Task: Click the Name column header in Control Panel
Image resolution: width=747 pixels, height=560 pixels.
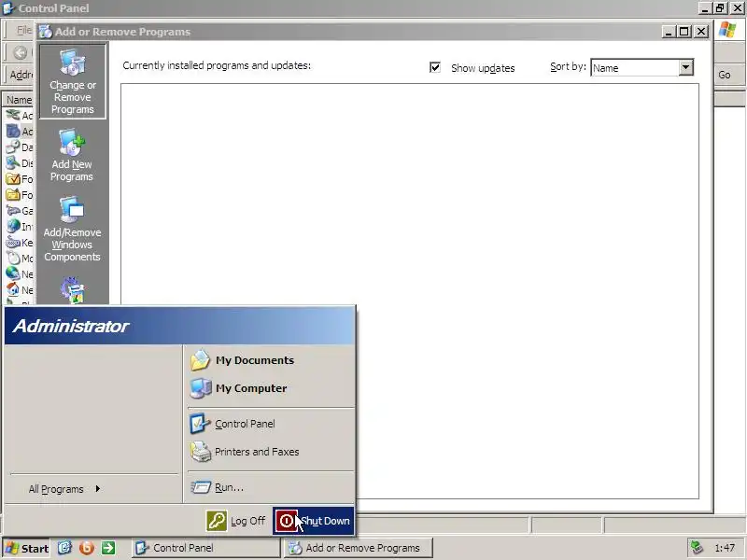Action: (19, 100)
